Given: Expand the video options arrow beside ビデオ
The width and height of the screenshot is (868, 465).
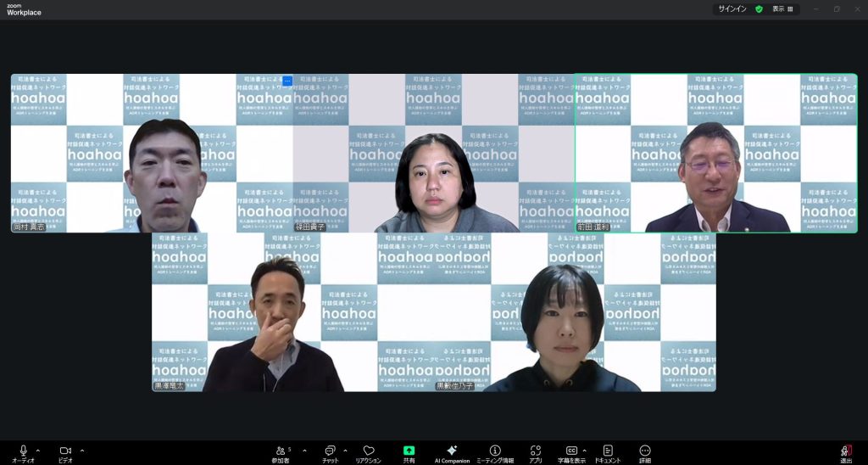Looking at the screenshot, I should tap(81, 450).
